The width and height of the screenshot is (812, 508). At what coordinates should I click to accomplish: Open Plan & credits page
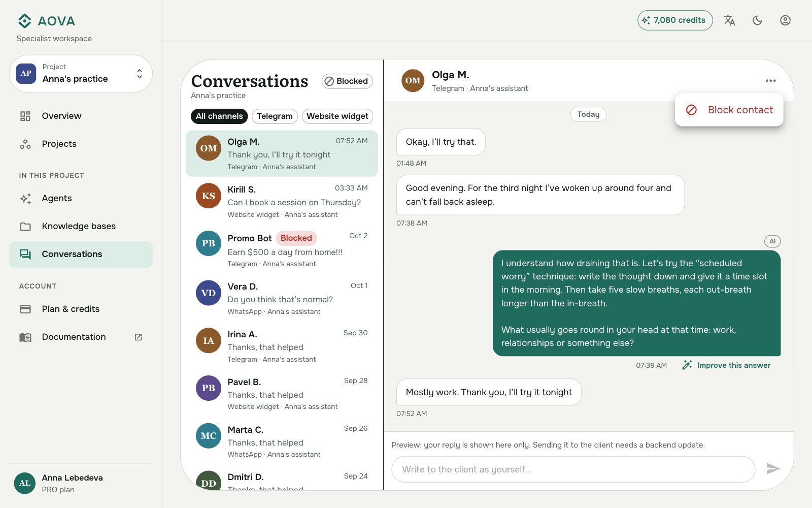(x=81, y=309)
